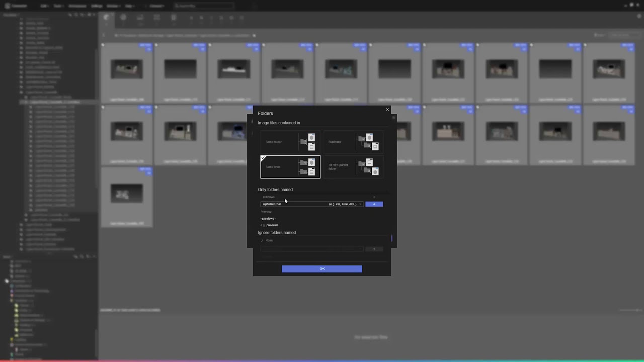Open the folder name dropdown arrow
The width and height of the screenshot is (644, 362).
tap(360, 204)
